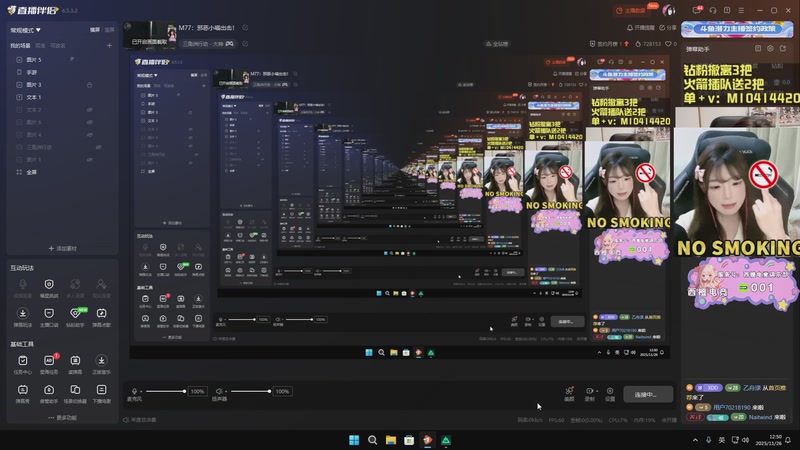Open 弹幕助手 settings circle icon
Viewport: 800px width, 450px height.
[770, 48]
